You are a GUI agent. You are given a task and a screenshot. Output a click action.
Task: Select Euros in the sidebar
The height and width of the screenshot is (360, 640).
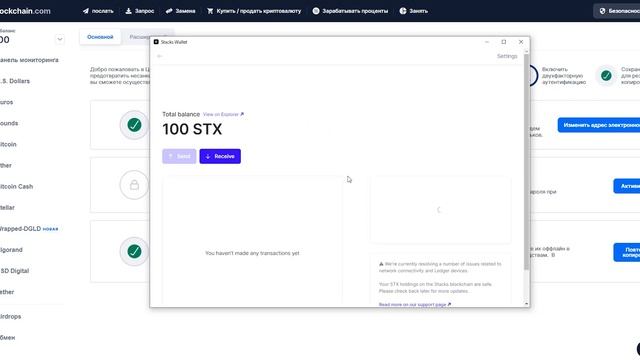click(7, 102)
